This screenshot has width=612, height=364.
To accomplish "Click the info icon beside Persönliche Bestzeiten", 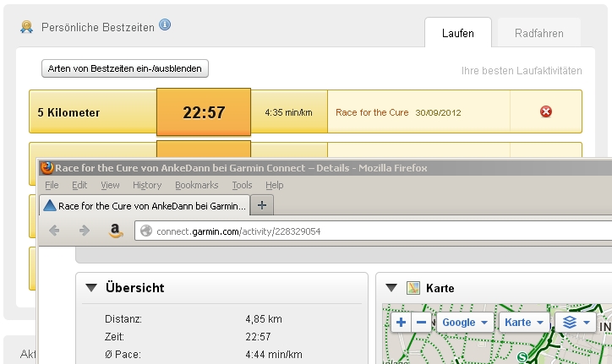I will click(x=165, y=25).
